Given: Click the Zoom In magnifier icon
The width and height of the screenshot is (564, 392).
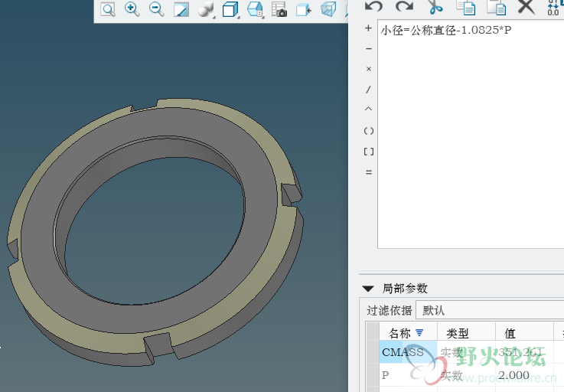Looking at the screenshot, I should (x=132, y=9).
